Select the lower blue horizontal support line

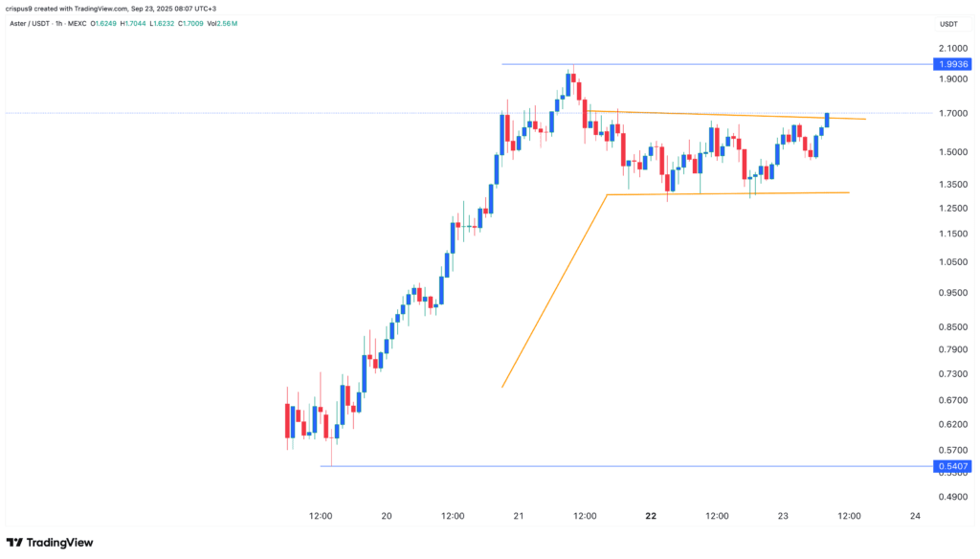pyautogui.click(x=626, y=466)
